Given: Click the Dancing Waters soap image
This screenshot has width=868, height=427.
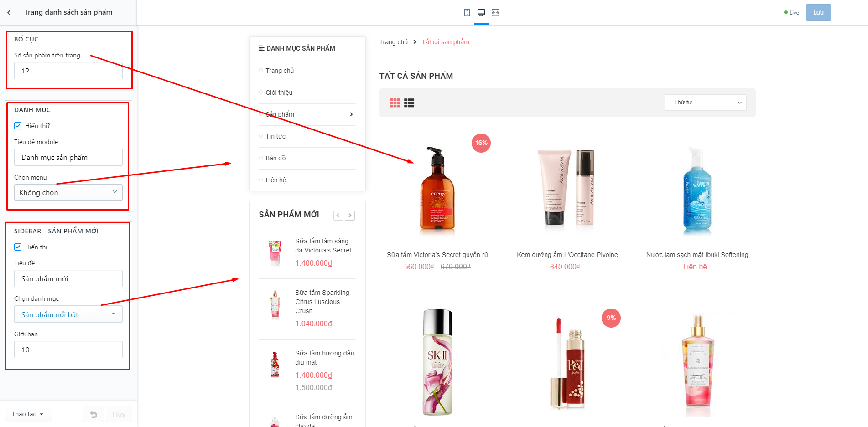Looking at the screenshot, I should point(697,190).
